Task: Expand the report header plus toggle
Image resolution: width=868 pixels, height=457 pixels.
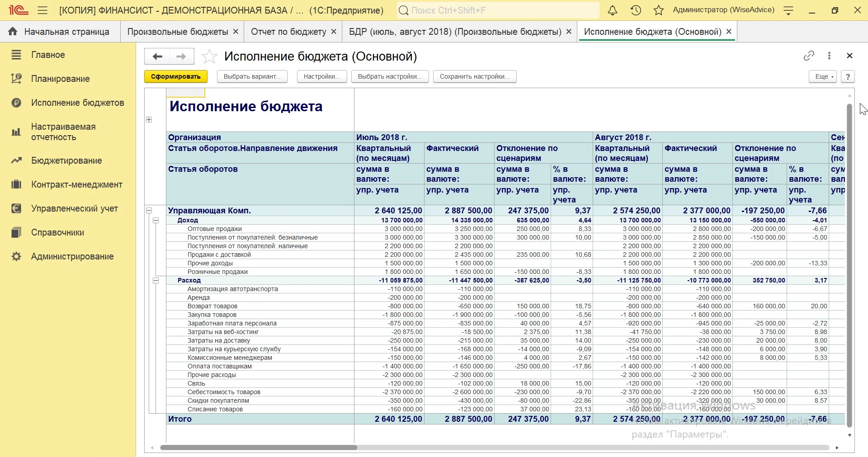Action: 149,120
